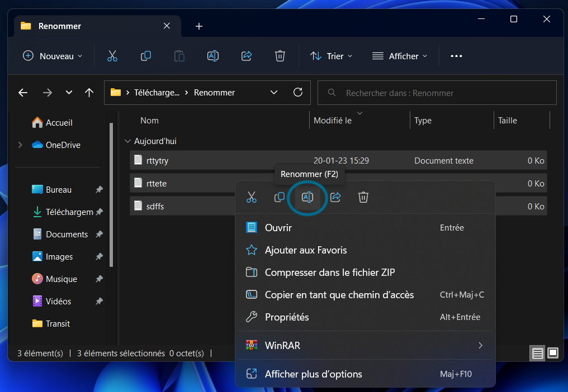Click the Renommer (F2) icon in the context menu
568x392 pixels.
pos(307,197)
